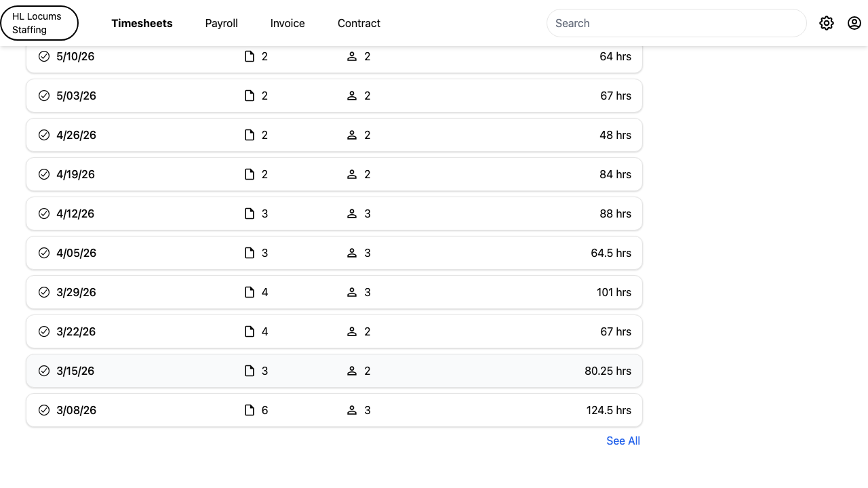Open the Payroll tab
The height and width of the screenshot is (488, 868).
(222, 23)
